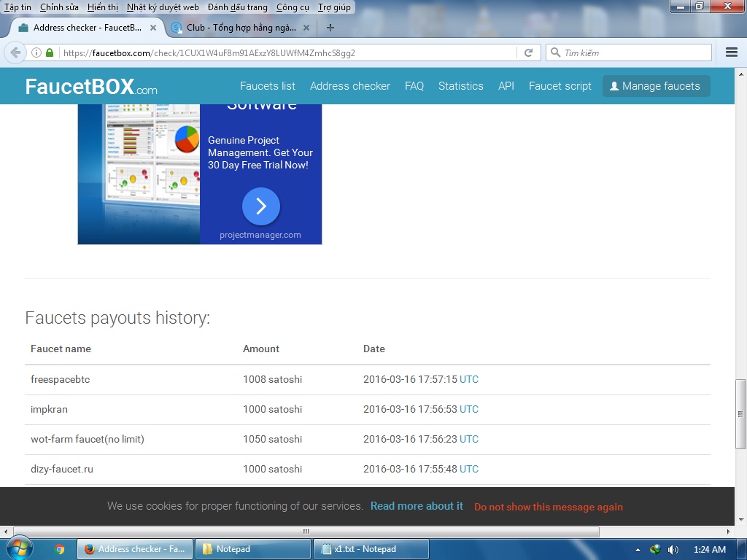Click the vertical scrollbar up arrow
Screen dimensions: 747x560
click(x=740, y=74)
